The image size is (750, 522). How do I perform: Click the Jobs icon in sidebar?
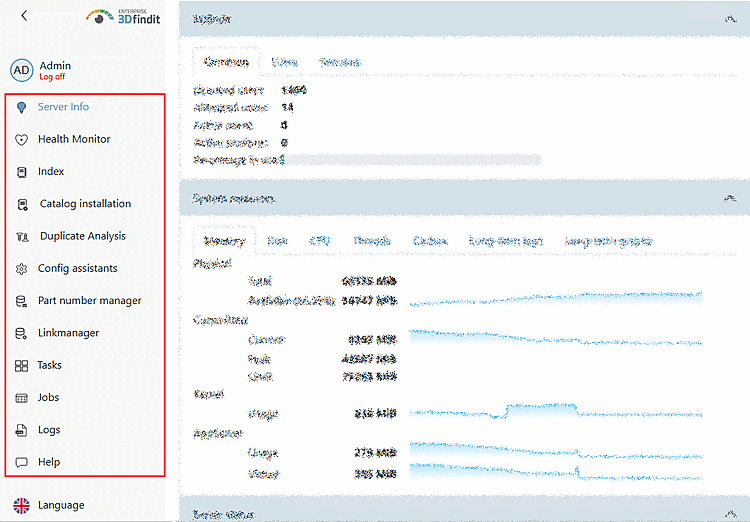click(x=22, y=398)
